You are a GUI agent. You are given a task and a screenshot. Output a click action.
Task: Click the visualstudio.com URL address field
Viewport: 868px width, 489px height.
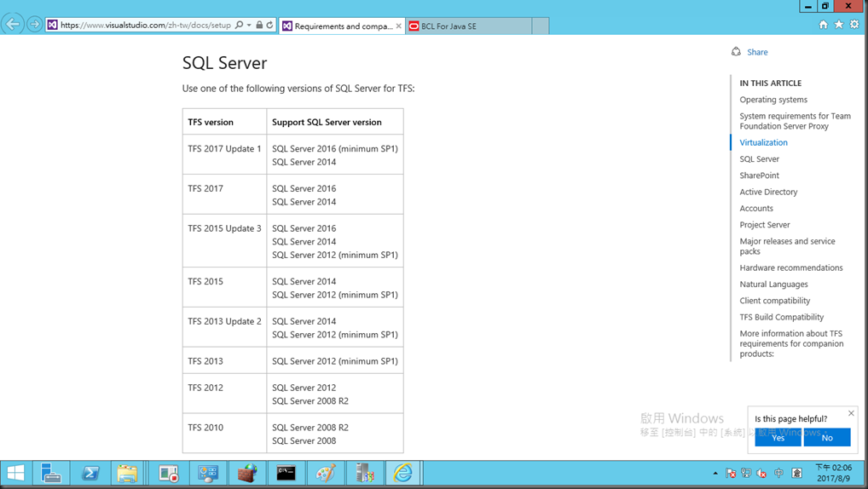(146, 25)
